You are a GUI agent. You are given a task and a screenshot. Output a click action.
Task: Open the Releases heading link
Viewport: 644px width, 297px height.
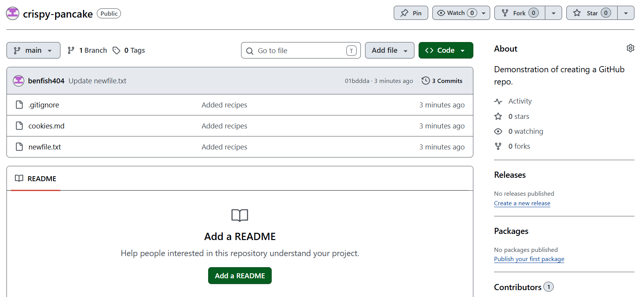(510, 175)
